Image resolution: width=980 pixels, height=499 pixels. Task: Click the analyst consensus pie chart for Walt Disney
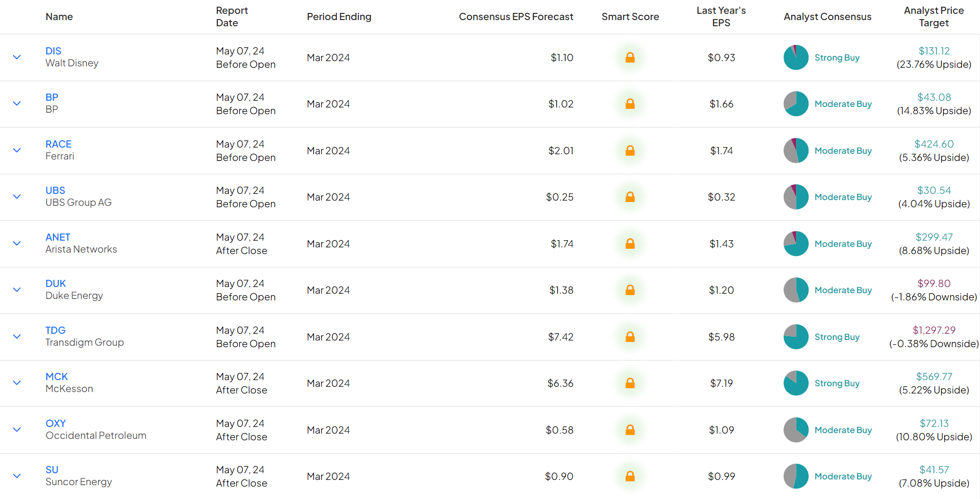(796, 57)
